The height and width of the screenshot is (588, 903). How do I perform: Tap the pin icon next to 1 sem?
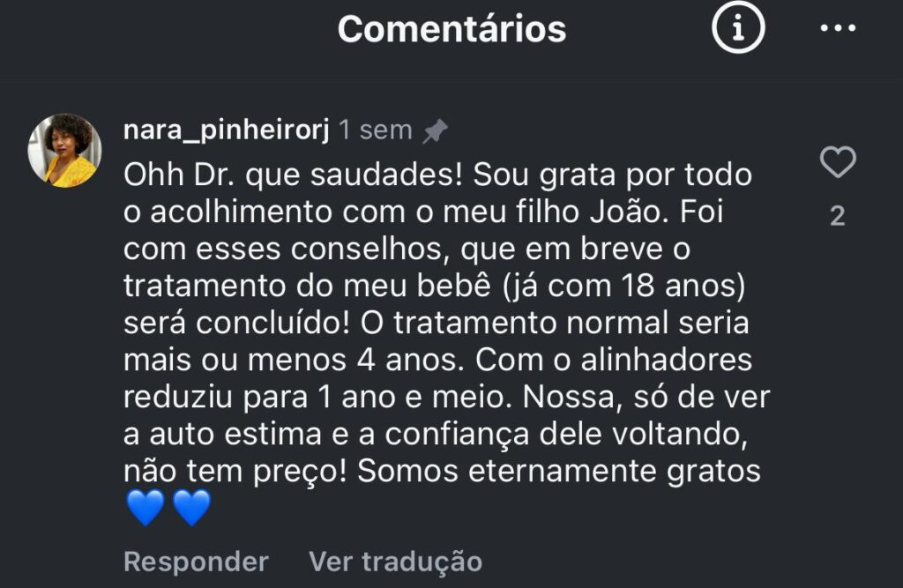click(x=435, y=130)
